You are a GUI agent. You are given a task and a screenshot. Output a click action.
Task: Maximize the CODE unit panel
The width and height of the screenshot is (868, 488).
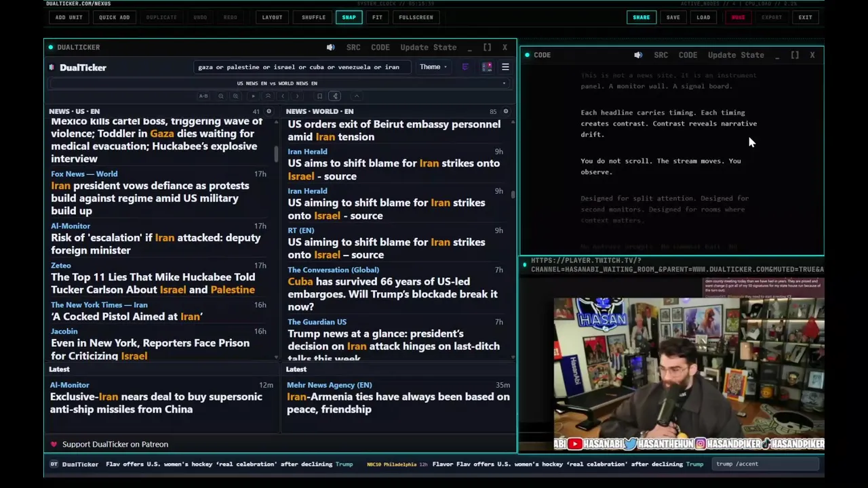[795, 55]
